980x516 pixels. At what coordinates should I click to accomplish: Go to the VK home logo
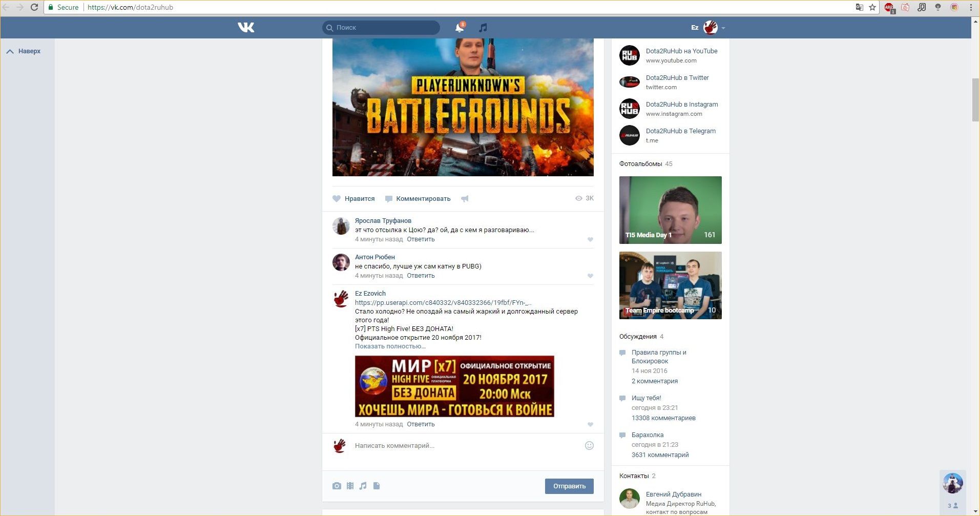pyautogui.click(x=246, y=27)
